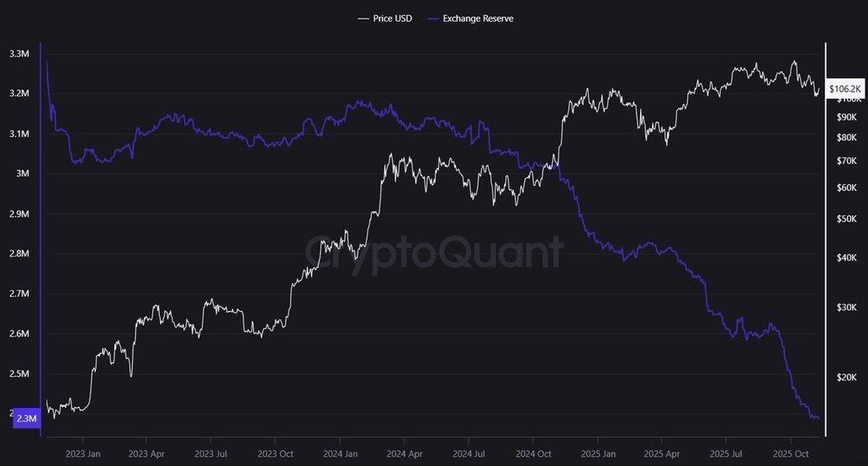Viewport: 868px width, 466px height.
Task: Click the $90K right axis label
Action: 845,117
